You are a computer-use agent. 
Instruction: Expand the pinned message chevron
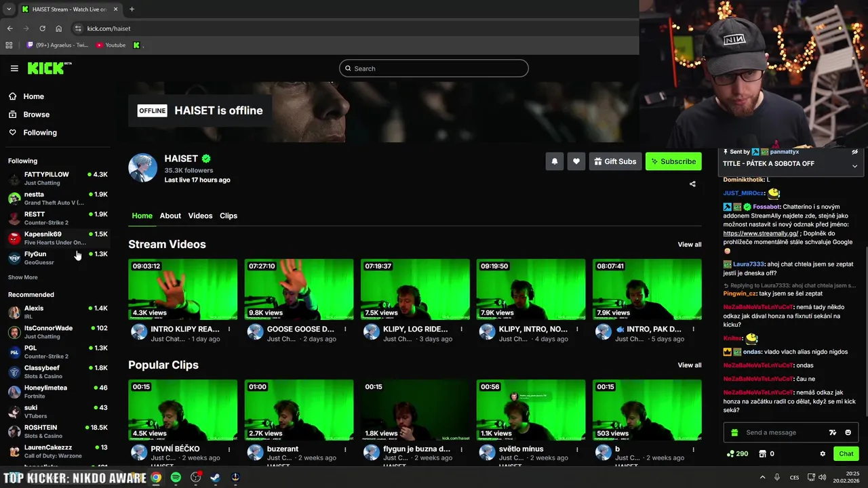(x=854, y=166)
